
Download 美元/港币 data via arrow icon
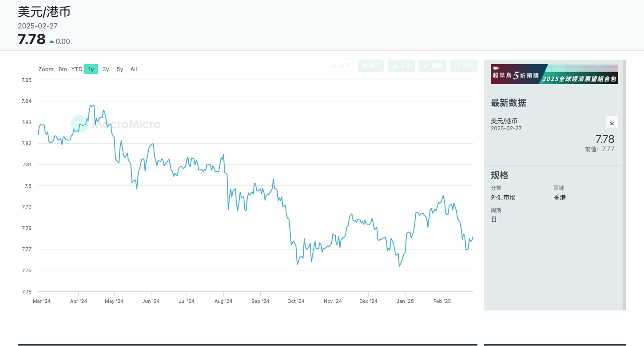pos(612,122)
